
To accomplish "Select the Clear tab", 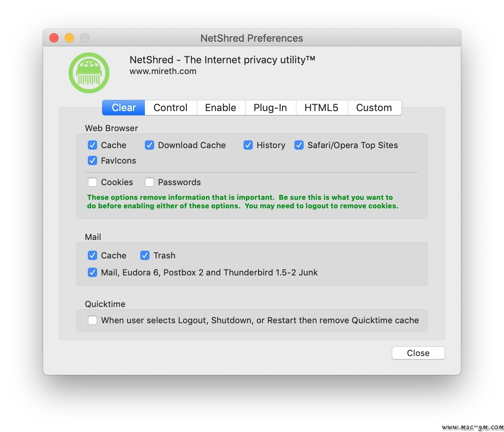I will (x=124, y=108).
